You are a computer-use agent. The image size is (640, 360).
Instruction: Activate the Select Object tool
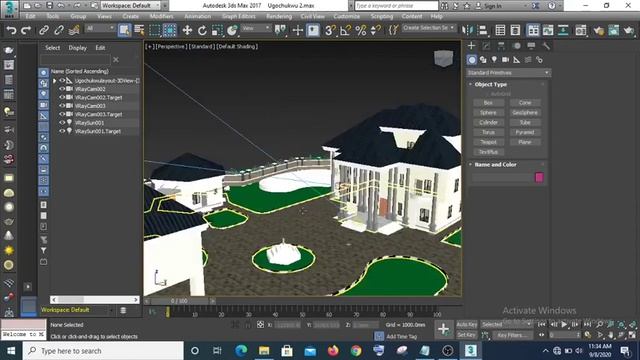click(x=124, y=30)
